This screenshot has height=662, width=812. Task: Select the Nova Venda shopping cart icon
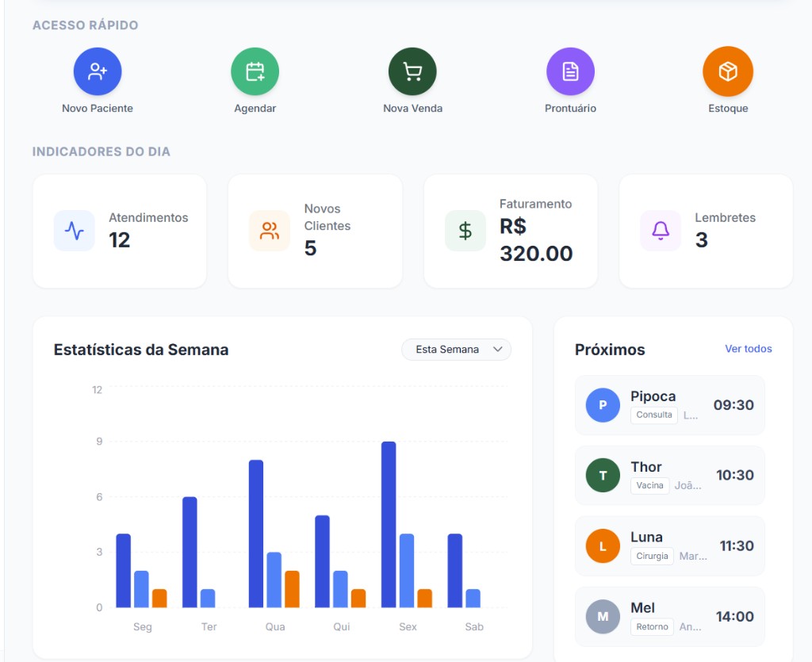412,70
